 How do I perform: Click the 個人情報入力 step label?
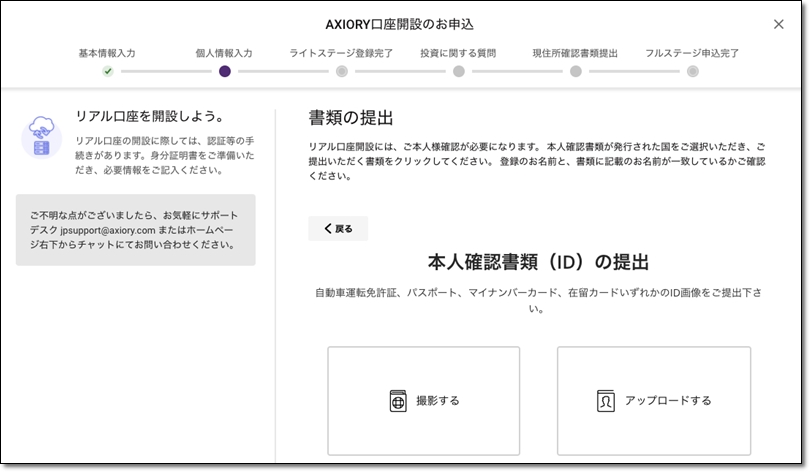224,53
